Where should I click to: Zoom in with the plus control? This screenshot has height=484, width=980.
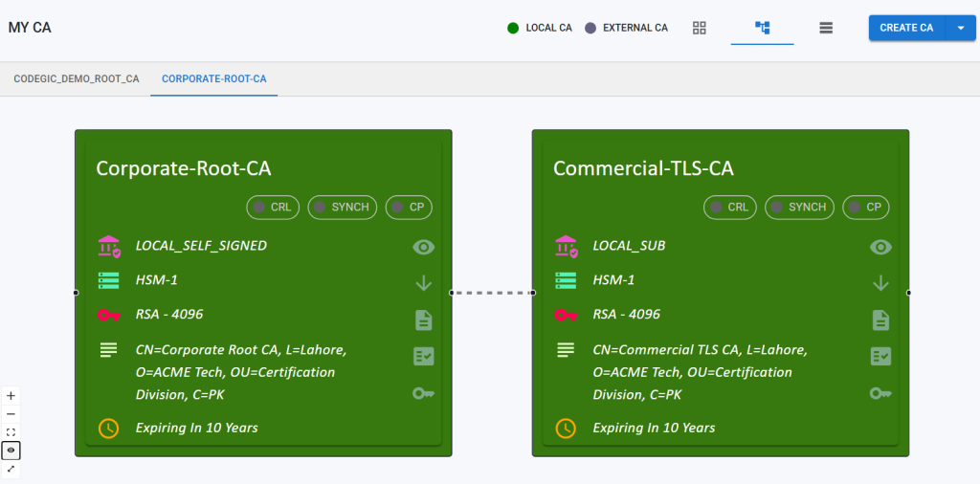[x=11, y=395]
